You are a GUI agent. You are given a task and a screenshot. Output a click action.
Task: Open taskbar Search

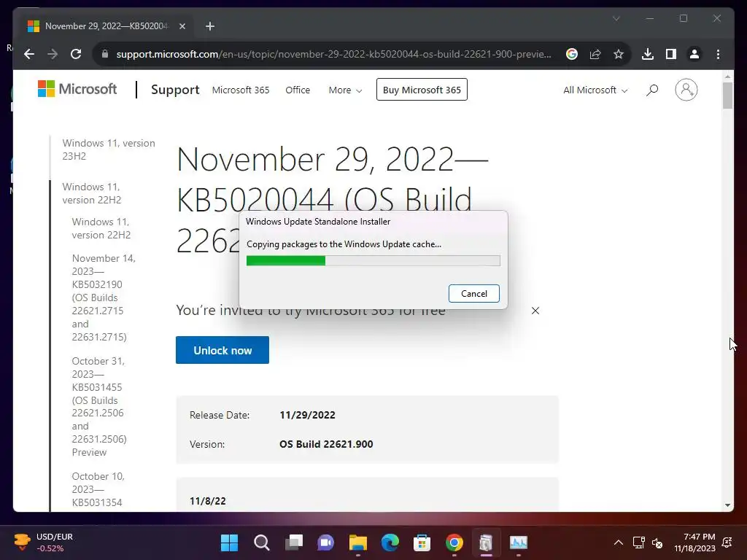[x=262, y=542]
